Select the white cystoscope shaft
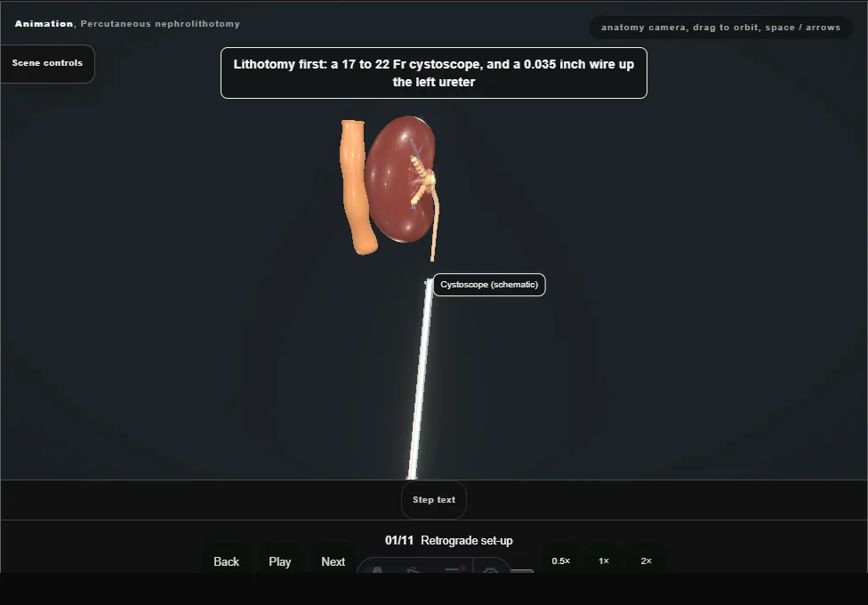 pos(420,380)
